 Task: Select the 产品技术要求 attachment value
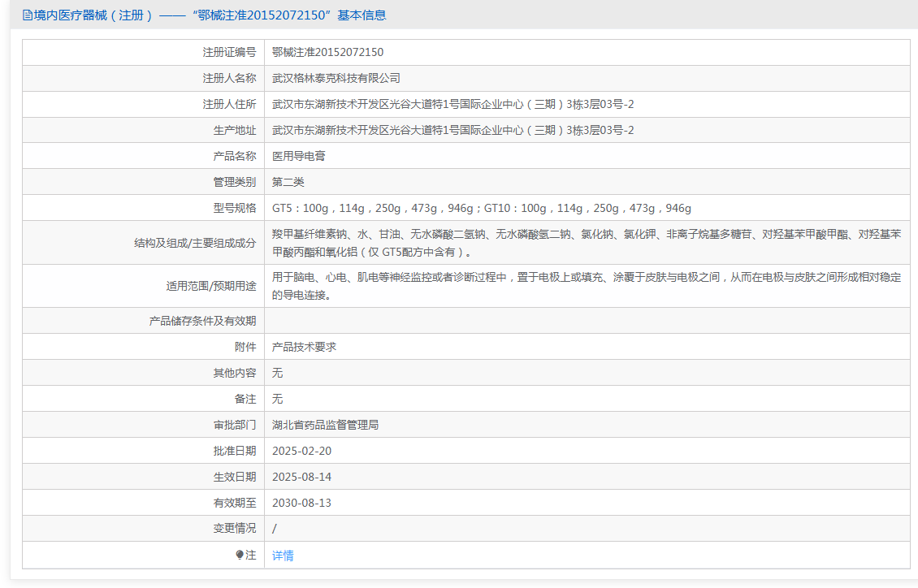(x=305, y=347)
